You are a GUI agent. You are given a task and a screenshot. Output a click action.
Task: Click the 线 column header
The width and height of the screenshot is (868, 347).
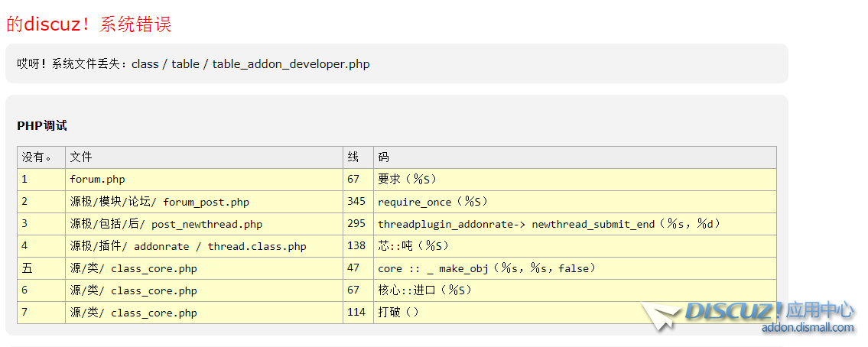click(353, 157)
